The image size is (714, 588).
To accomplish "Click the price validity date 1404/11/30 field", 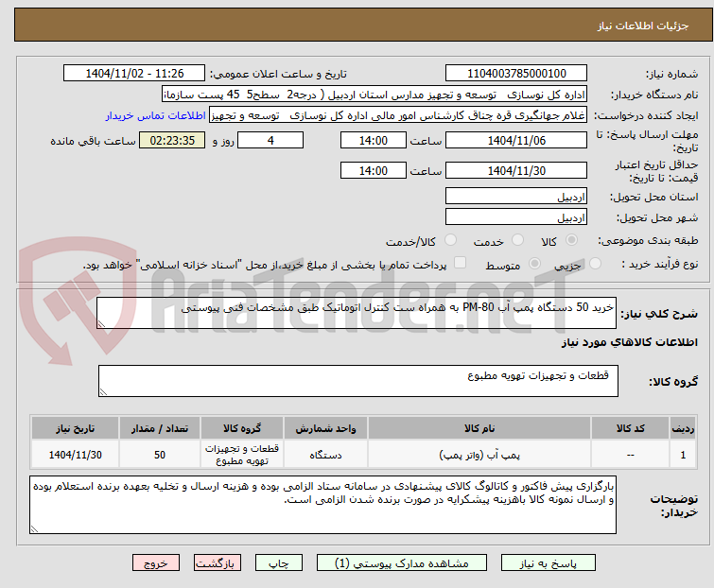I will 516,171.
